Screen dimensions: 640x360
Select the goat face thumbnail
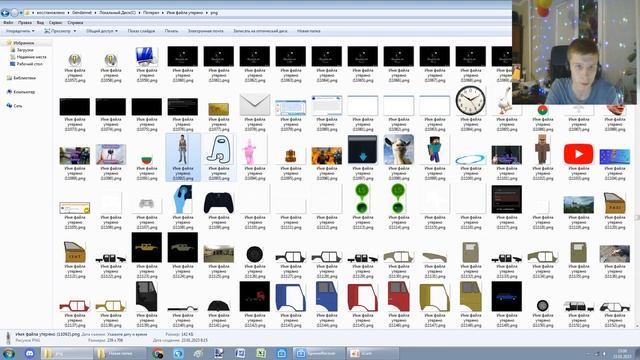click(399, 149)
